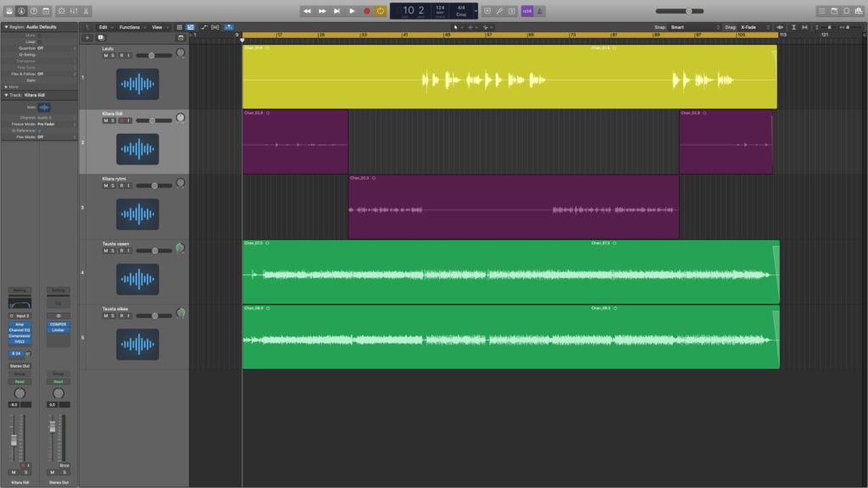
Task: Rewind the playhead
Action: [x=307, y=11]
